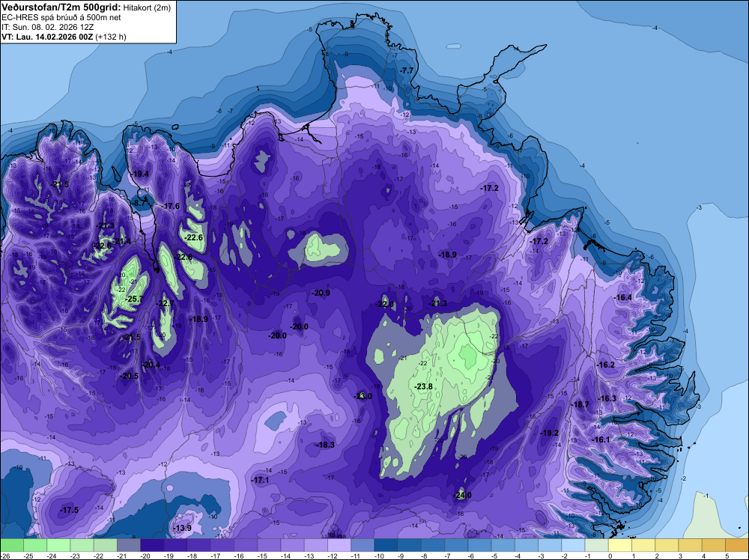Click the -22.0 temperature value
The image size is (749, 560).
pyautogui.click(x=384, y=304)
